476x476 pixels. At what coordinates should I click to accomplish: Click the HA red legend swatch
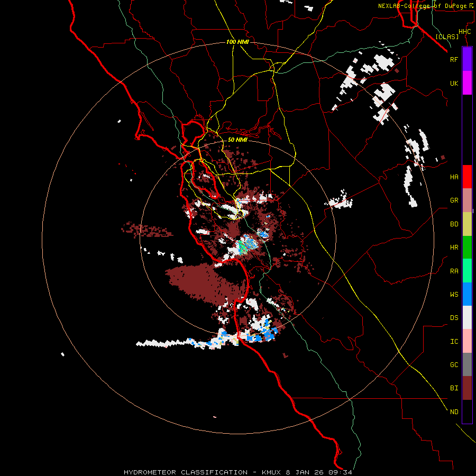(467, 177)
